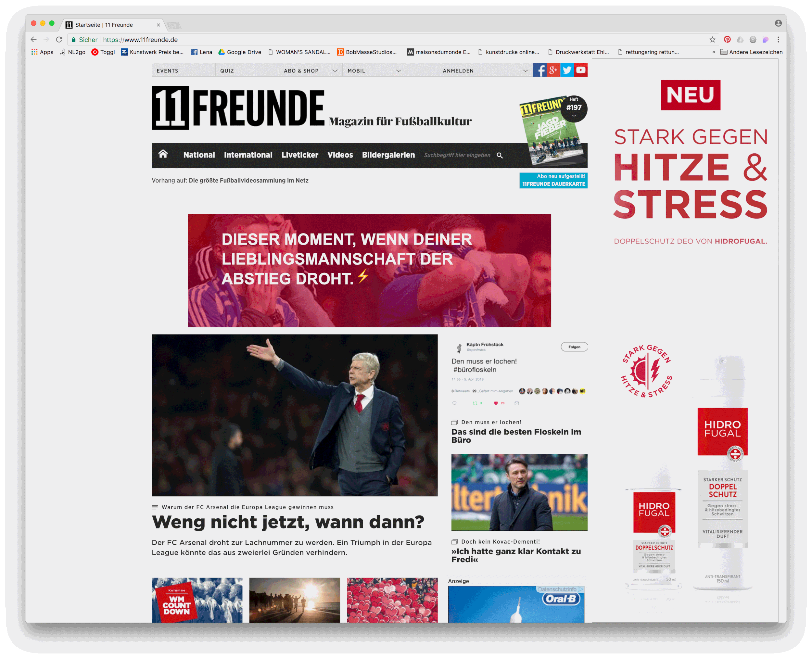Open the Google Plus social icon
The image size is (812, 659).
click(553, 70)
